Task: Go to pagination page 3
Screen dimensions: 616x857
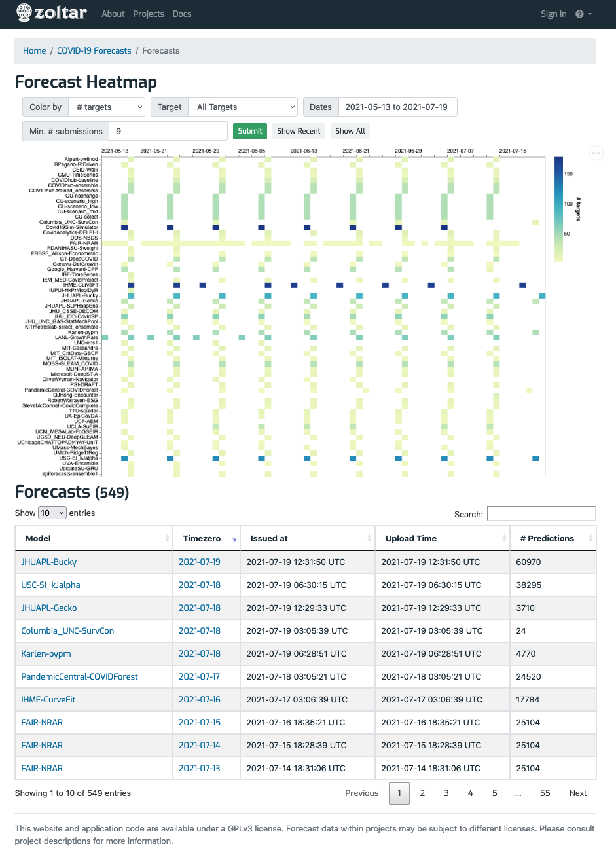Action: pyautogui.click(x=446, y=793)
